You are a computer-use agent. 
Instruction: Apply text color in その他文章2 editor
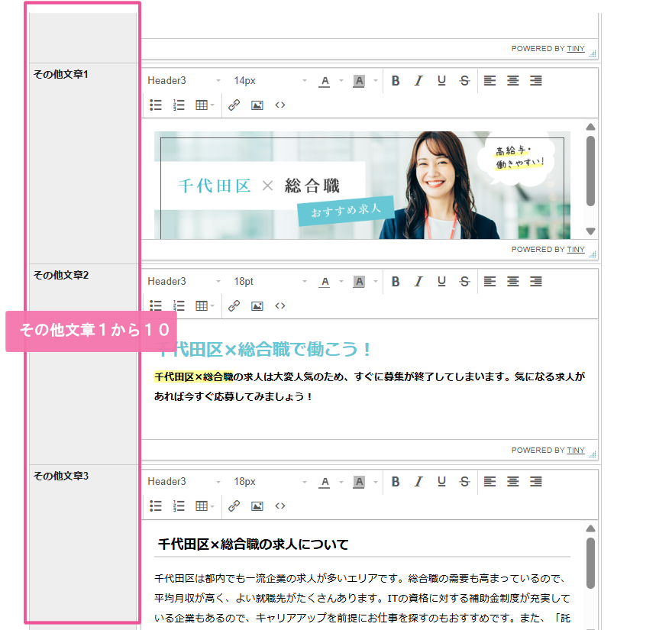click(x=325, y=282)
